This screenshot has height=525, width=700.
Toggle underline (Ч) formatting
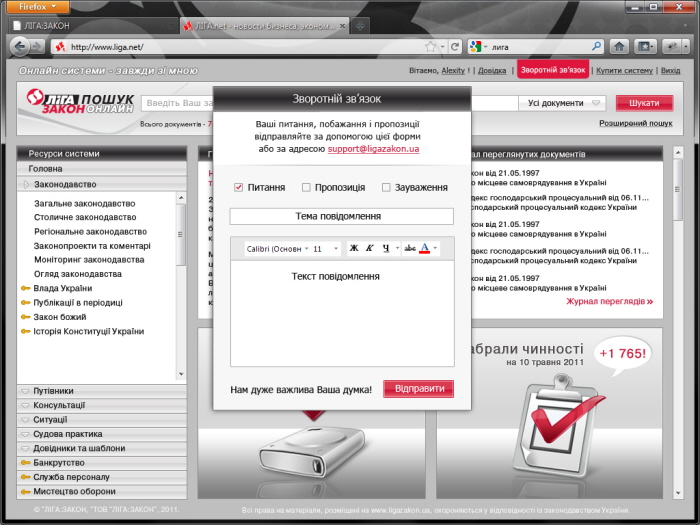[386, 248]
